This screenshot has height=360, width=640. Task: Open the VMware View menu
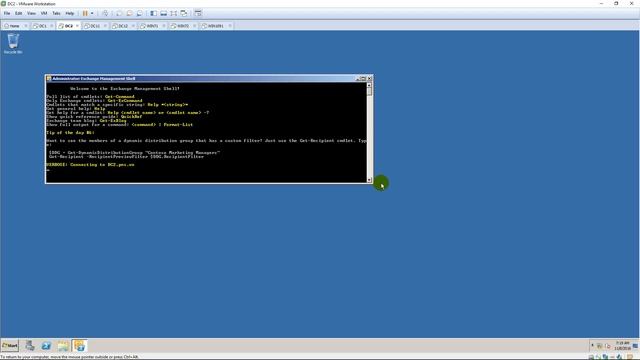point(31,13)
